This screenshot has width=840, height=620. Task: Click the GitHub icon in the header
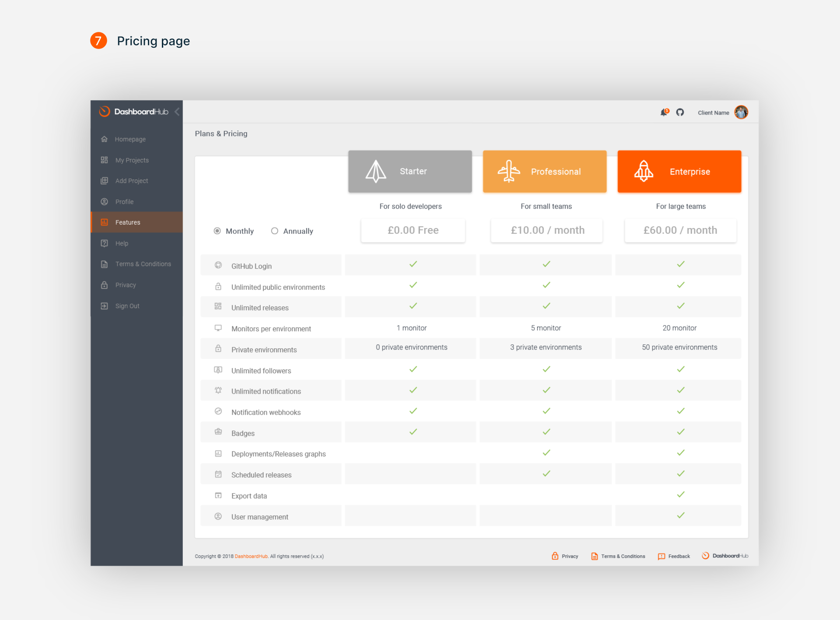coord(680,112)
